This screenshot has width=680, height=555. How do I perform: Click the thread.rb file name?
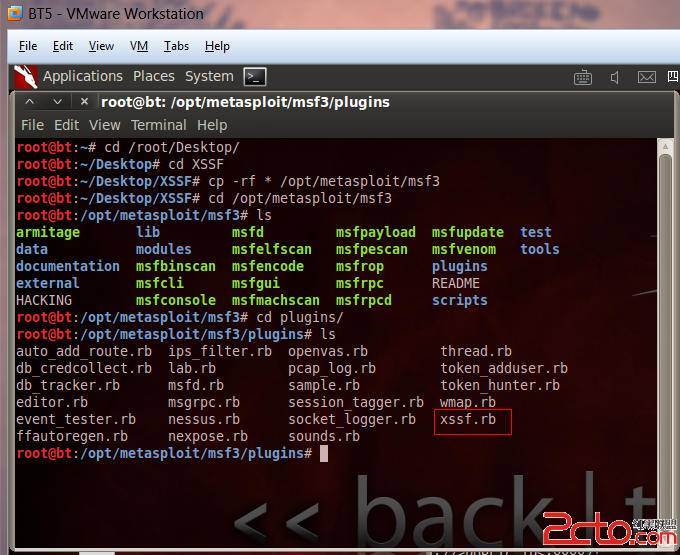point(476,351)
